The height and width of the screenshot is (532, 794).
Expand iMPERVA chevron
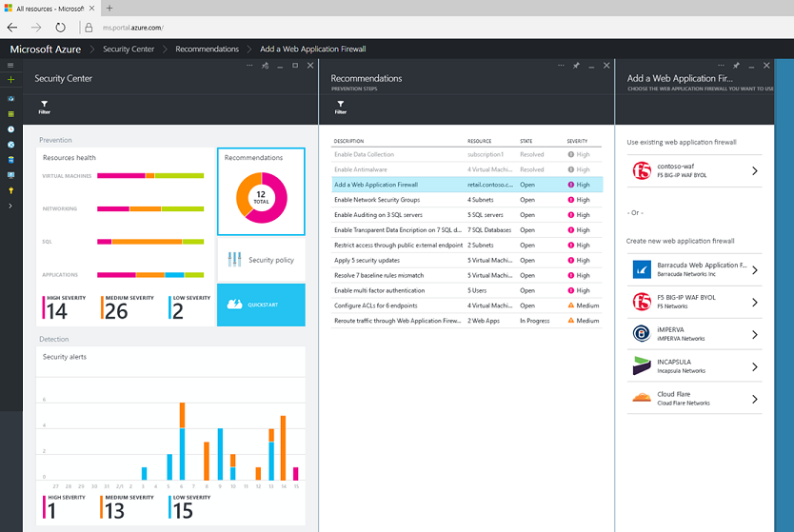(x=755, y=335)
